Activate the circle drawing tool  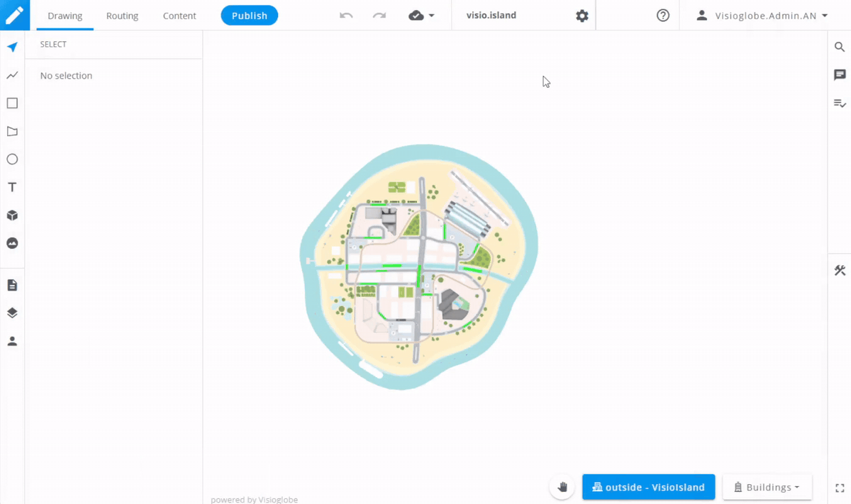[12, 159]
